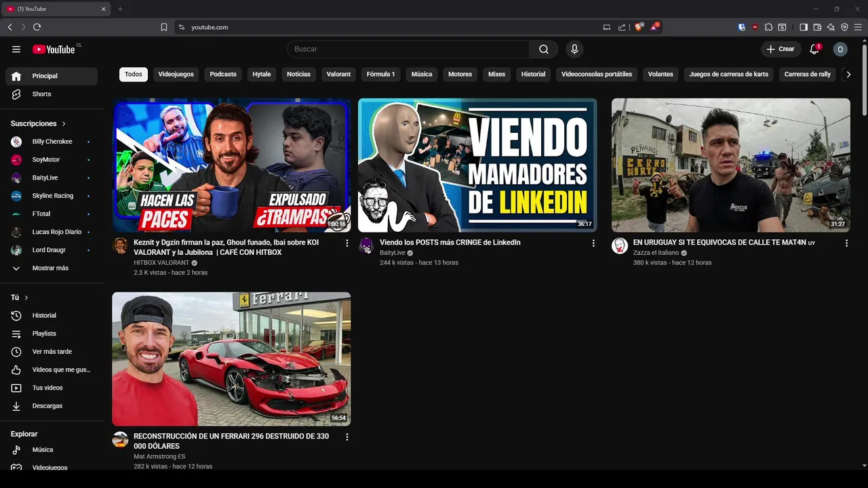Expand Suscripciones section chevron
Image resolution: width=868 pixels, height=488 pixels.
(x=64, y=124)
